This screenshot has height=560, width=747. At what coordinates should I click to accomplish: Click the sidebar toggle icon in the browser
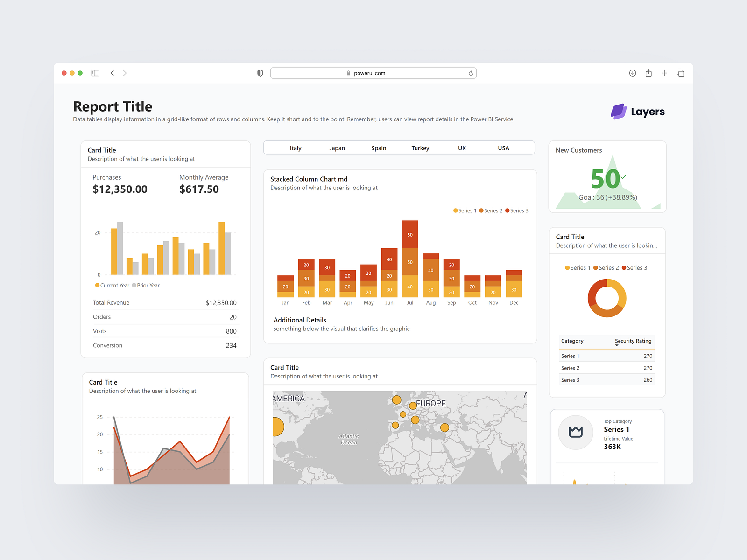(95, 73)
